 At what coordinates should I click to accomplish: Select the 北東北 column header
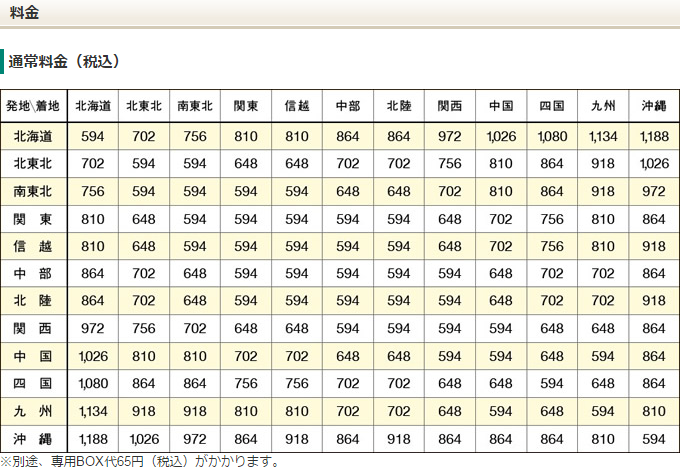tap(144, 106)
